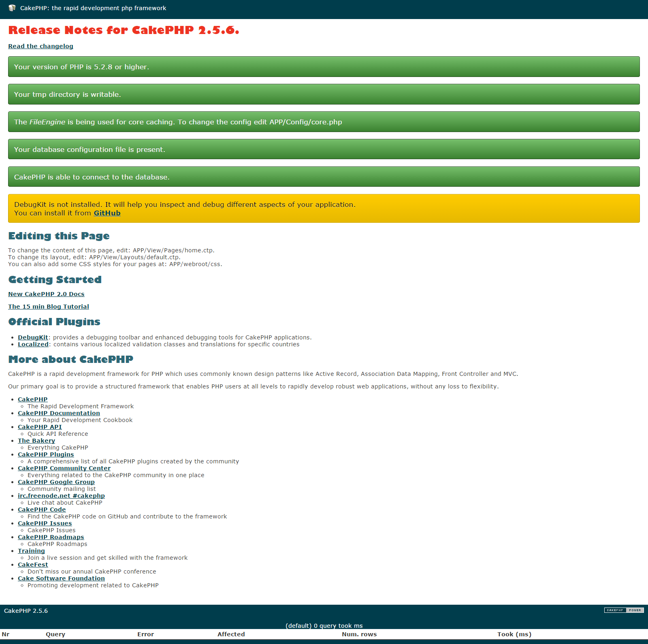Click 'Live chat about CakePHP' description
Image resolution: width=648 pixels, height=644 pixels.
coord(65,503)
